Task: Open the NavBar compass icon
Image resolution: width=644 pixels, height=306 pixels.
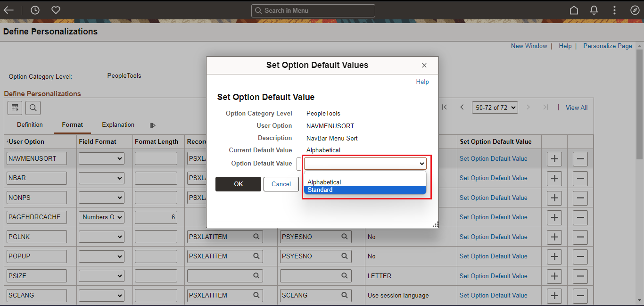Action: [635, 10]
